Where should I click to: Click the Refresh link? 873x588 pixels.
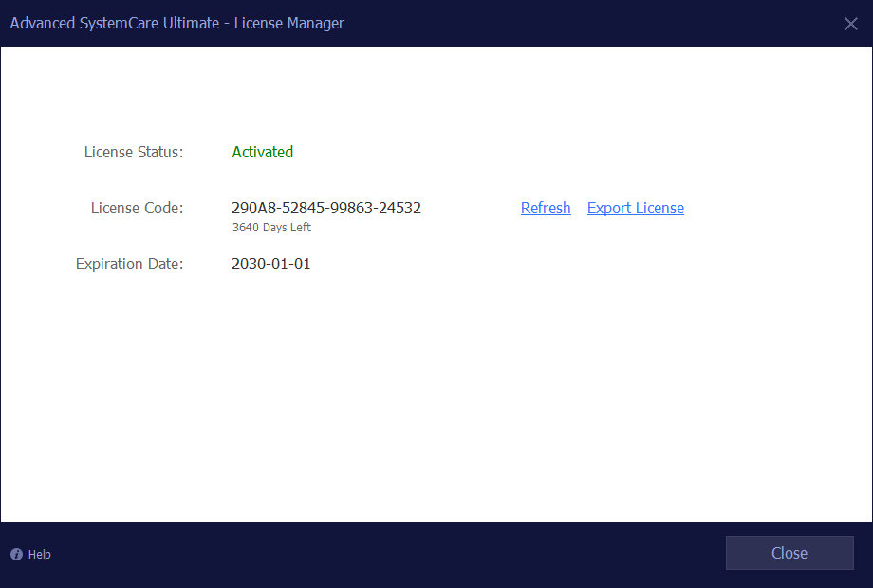[546, 208]
